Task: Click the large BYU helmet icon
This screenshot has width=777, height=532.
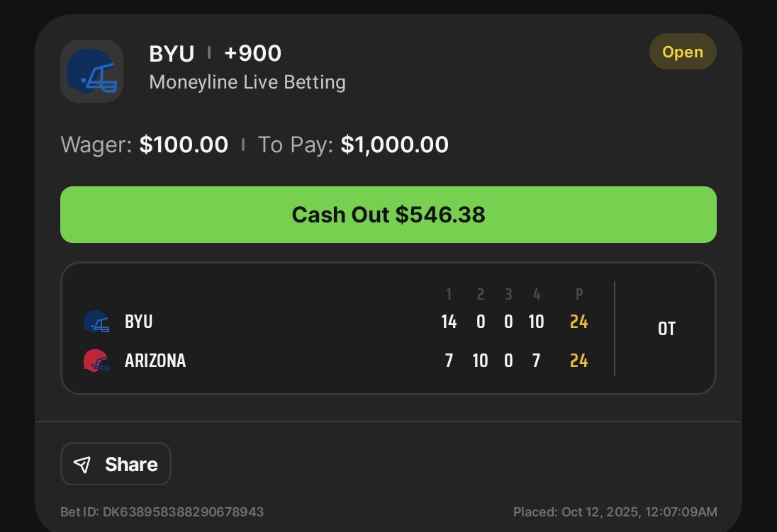Action: tap(91, 71)
